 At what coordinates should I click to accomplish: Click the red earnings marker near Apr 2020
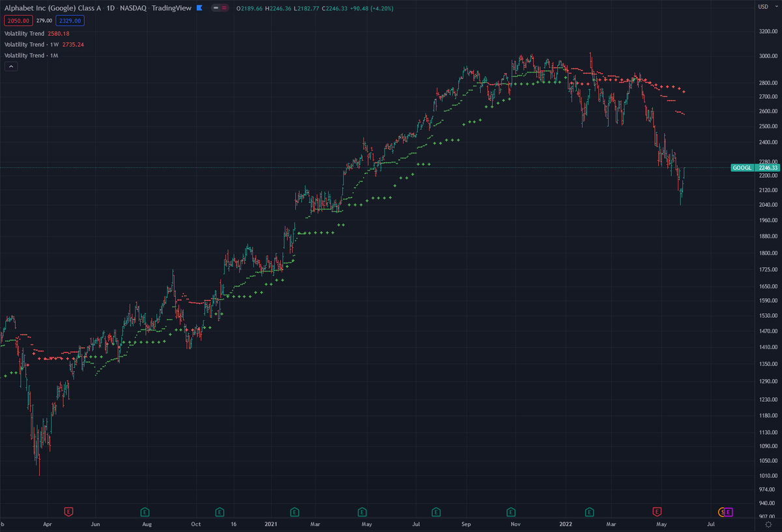[x=68, y=511]
